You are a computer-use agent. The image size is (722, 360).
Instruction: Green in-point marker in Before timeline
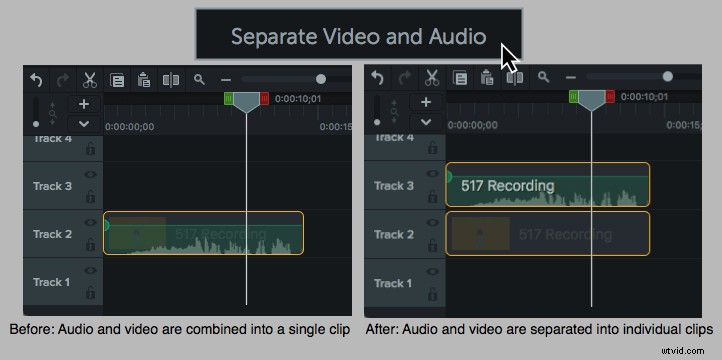coord(229,99)
